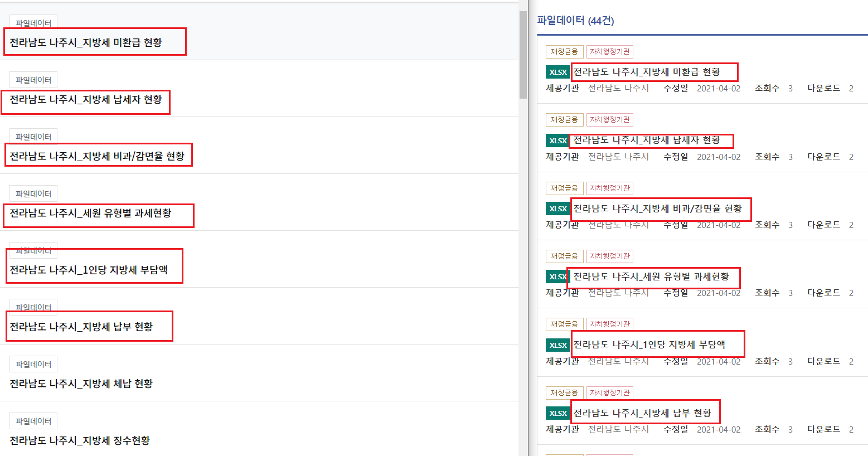This screenshot has width=868, height=456.
Task: Open XLSX-badged title 전라남도 나주시_1인당 지방세 부담액
Action: click(x=649, y=345)
